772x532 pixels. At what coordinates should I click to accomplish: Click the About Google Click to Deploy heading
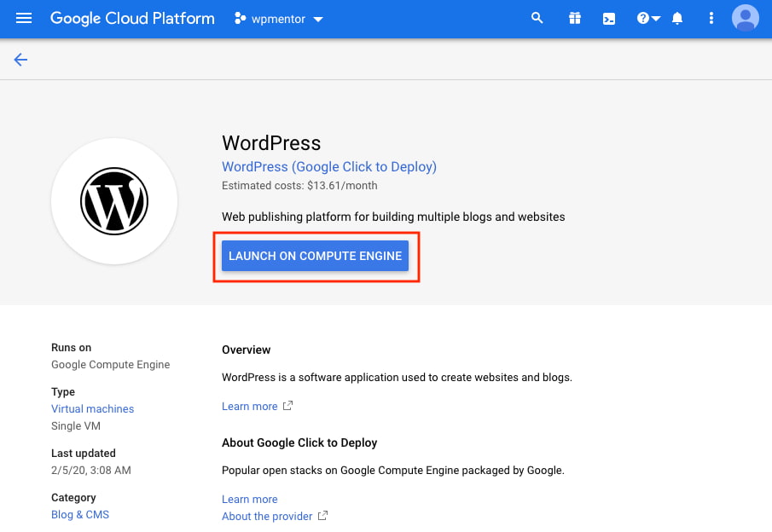point(299,443)
